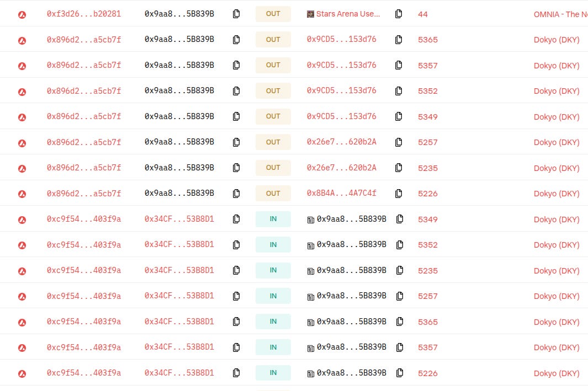Image resolution: width=588 pixels, height=391 pixels.
Task: Open the transaction hash in the OUT 5365 row
Action: [84, 39]
